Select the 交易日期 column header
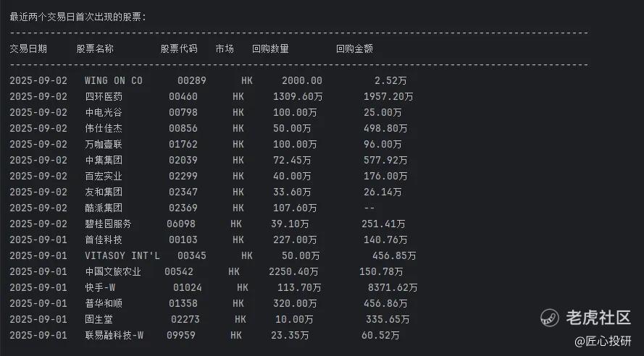This screenshot has height=356, width=644. coord(28,48)
